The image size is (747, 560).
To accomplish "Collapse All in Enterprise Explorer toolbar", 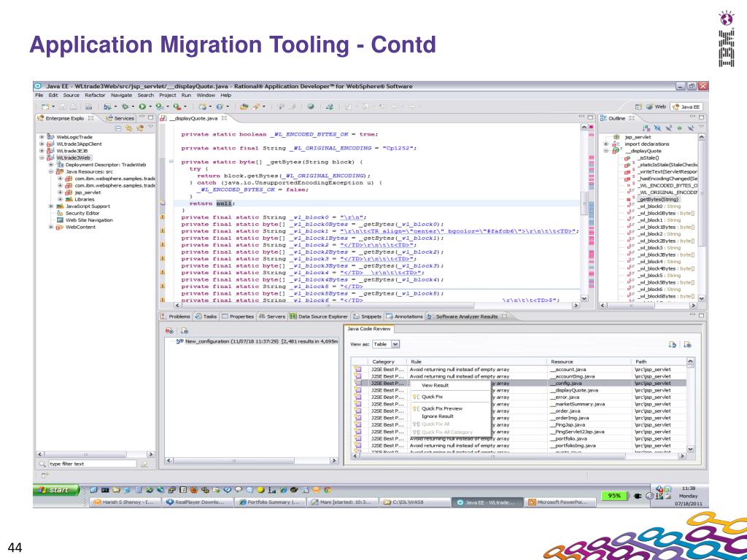I will point(119,128).
